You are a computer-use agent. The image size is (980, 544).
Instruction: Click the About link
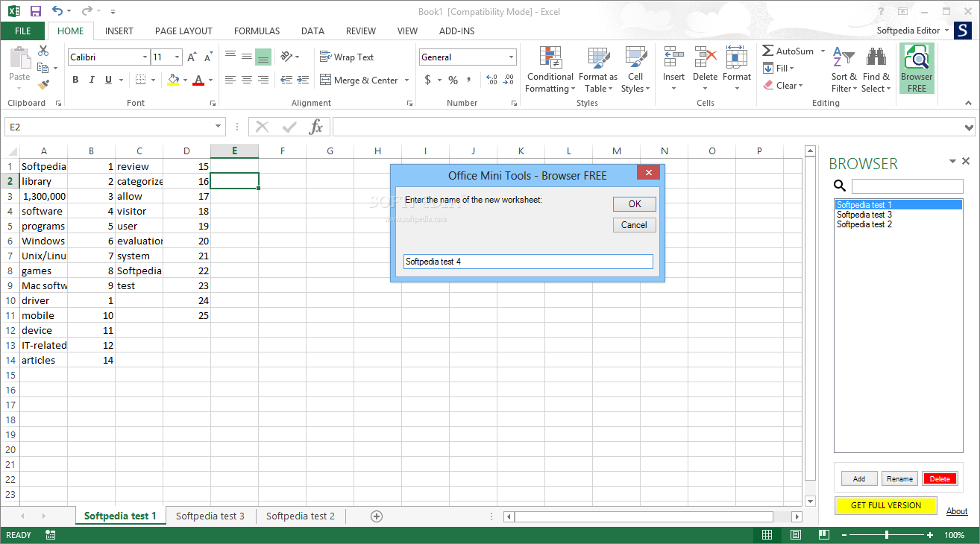tap(957, 511)
